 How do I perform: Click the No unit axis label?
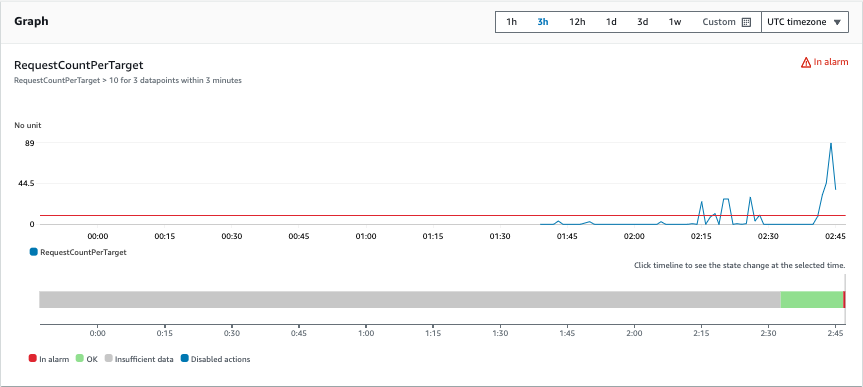coord(28,125)
